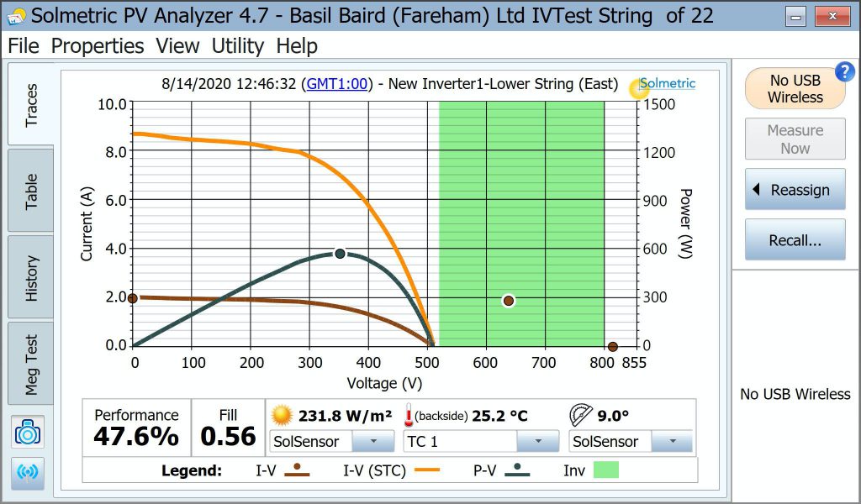Open the Help menu
Screen dimensions: 861x504
[297, 46]
